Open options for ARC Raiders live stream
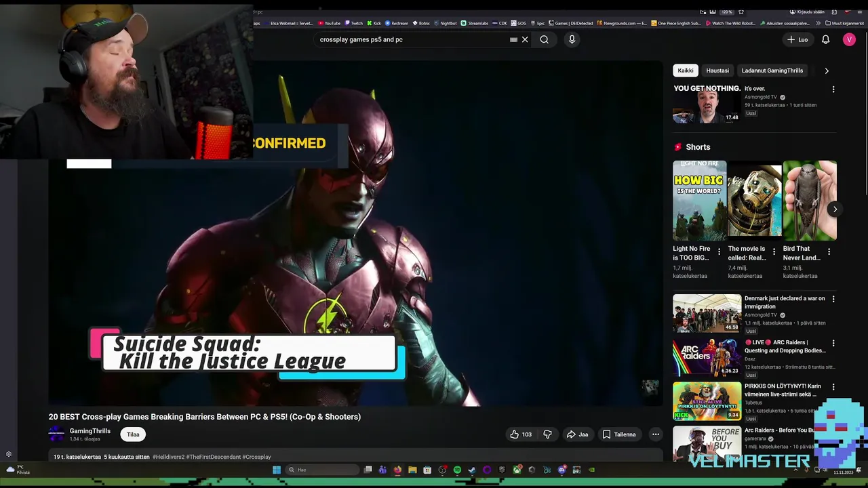 point(833,343)
